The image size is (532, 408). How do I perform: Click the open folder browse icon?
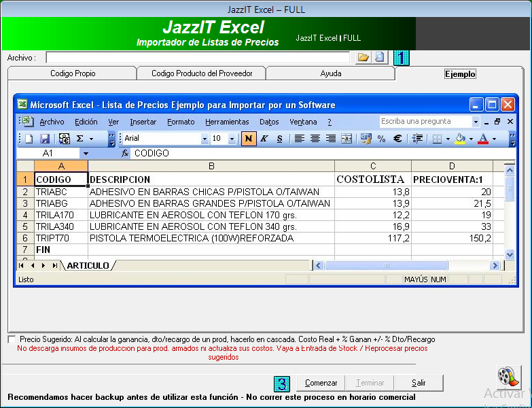coord(363,58)
